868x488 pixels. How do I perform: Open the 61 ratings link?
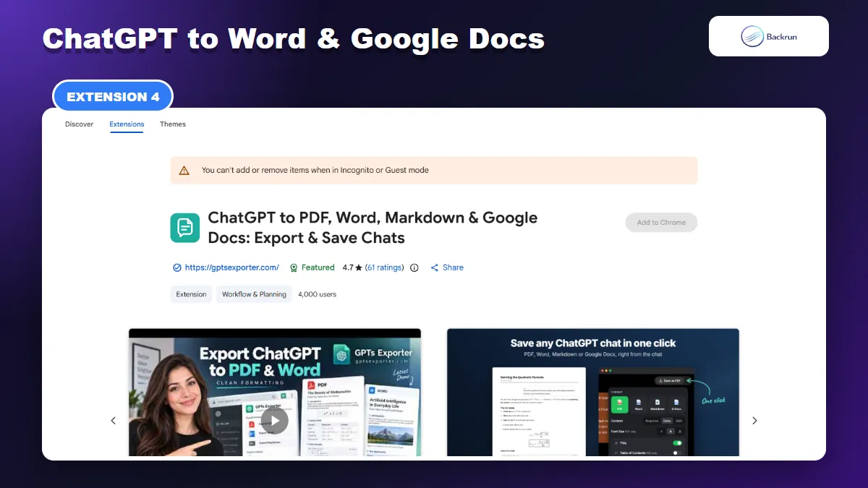click(385, 267)
